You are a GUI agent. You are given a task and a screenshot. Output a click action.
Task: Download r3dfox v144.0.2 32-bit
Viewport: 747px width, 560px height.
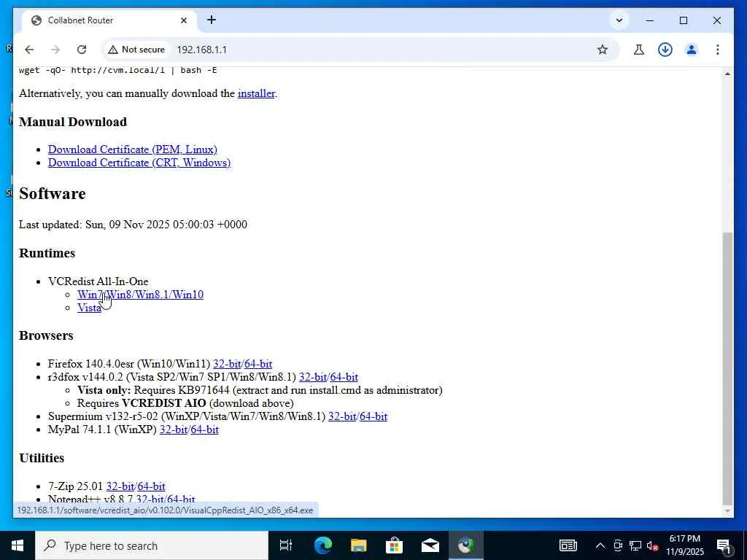[x=312, y=377]
